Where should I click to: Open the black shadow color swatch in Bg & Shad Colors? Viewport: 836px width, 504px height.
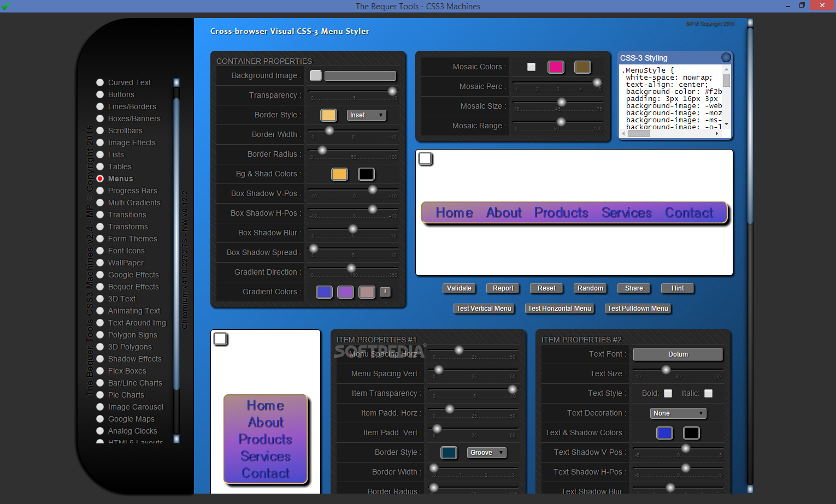click(x=366, y=174)
